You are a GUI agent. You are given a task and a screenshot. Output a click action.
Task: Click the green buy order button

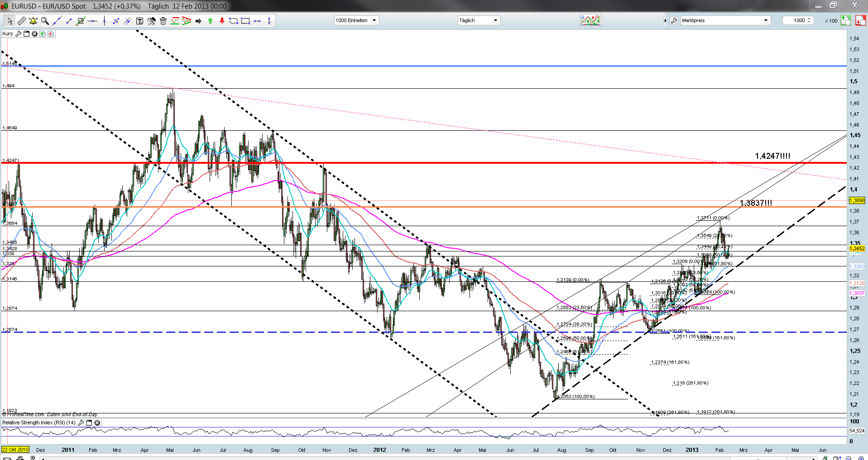846,20
